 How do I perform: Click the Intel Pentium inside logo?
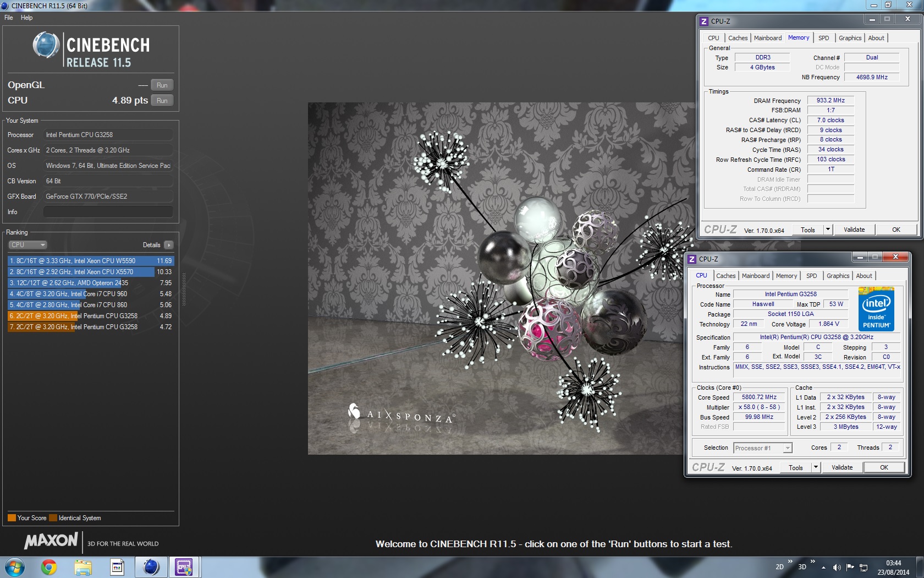[876, 309]
